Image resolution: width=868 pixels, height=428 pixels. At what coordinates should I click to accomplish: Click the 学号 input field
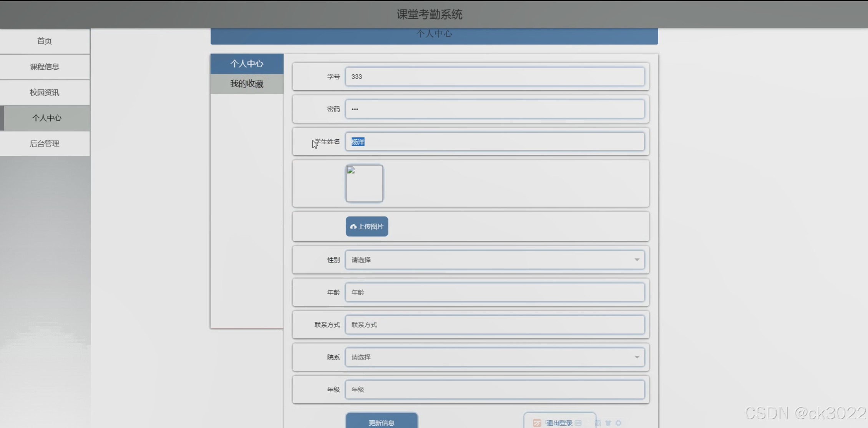(495, 77)
